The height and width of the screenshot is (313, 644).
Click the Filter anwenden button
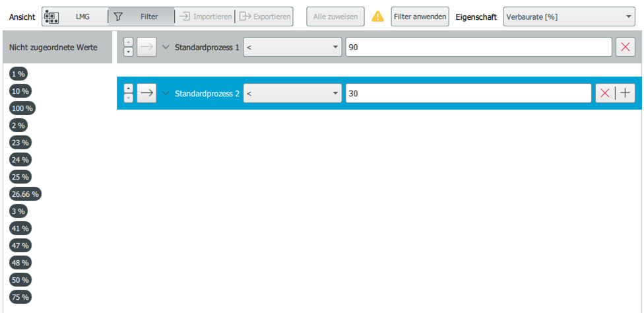coord(420,17)
